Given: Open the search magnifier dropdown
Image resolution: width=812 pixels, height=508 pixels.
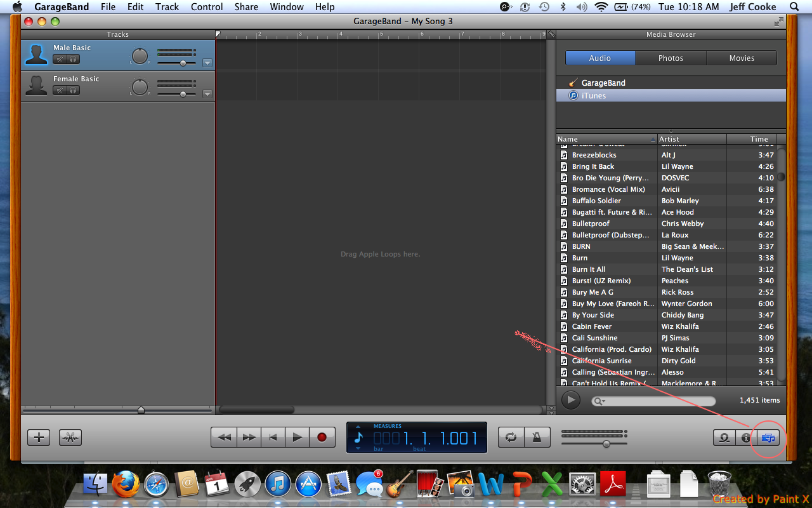Looking at the screenshot, I should 599,401.
